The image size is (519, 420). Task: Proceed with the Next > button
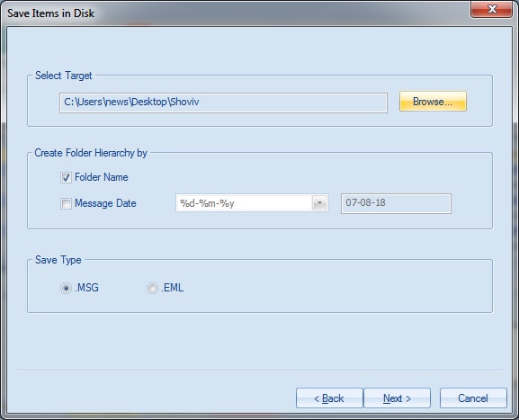tap(397, 398)
